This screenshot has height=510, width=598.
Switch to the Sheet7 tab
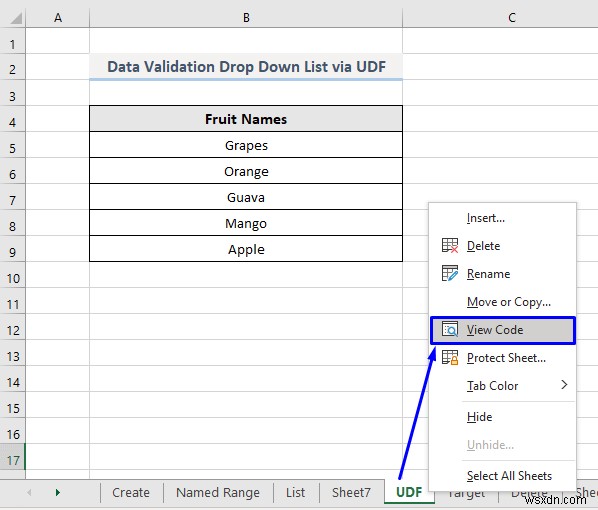click(351, 492)
